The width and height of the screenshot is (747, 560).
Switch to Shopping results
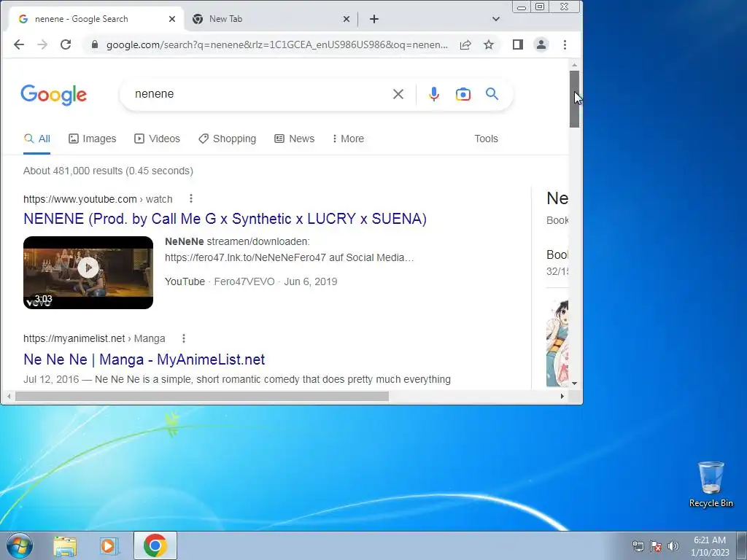(228, 139)
